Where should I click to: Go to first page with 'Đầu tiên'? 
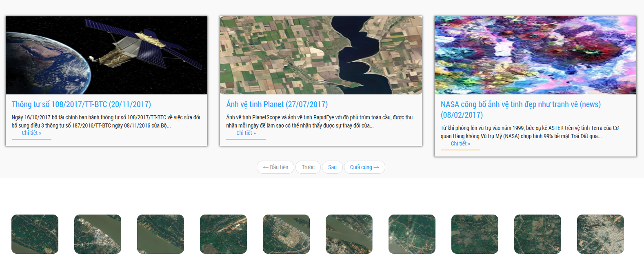point(275,167)
